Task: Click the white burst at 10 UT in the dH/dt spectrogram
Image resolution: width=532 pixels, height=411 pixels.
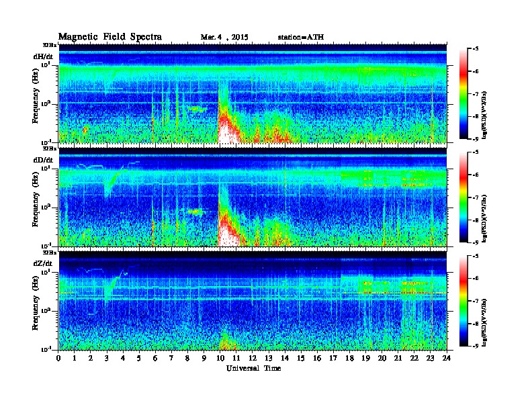Action: 226,134
